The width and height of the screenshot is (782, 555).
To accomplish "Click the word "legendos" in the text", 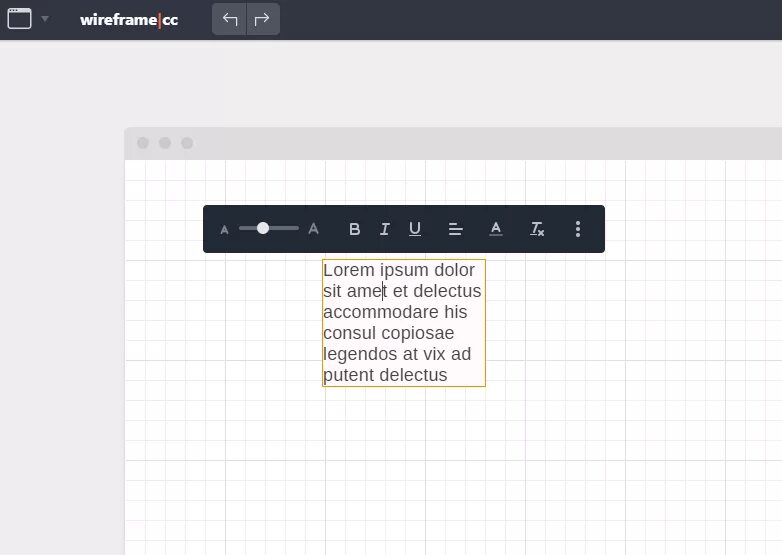I will (x=361, y=355).
